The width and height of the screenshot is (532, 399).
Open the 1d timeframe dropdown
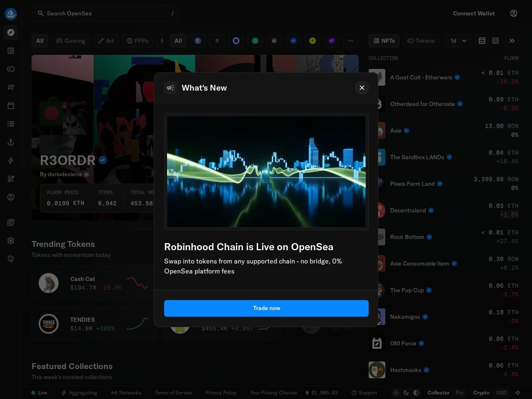pos(458,41)
